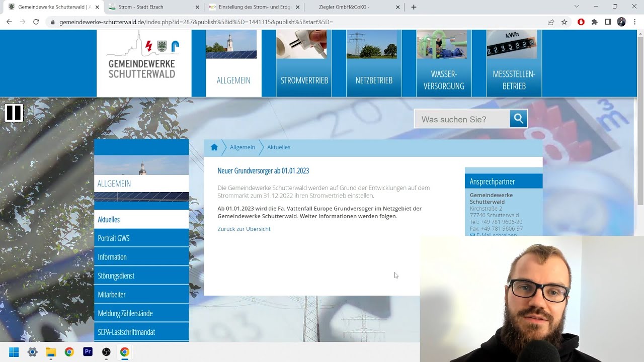The image size is (644, 362).
Task: Click Allgemein in the breadcrumb
Action: [243, 147]
